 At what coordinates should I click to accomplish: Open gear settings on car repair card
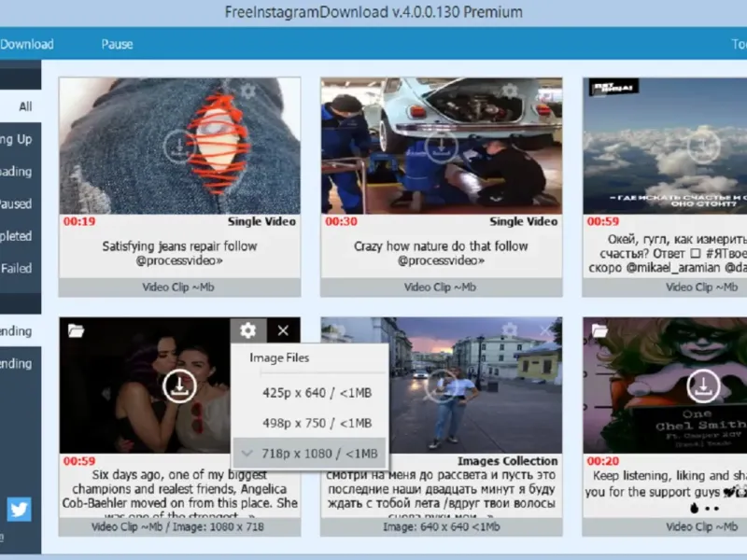(509, 91)
